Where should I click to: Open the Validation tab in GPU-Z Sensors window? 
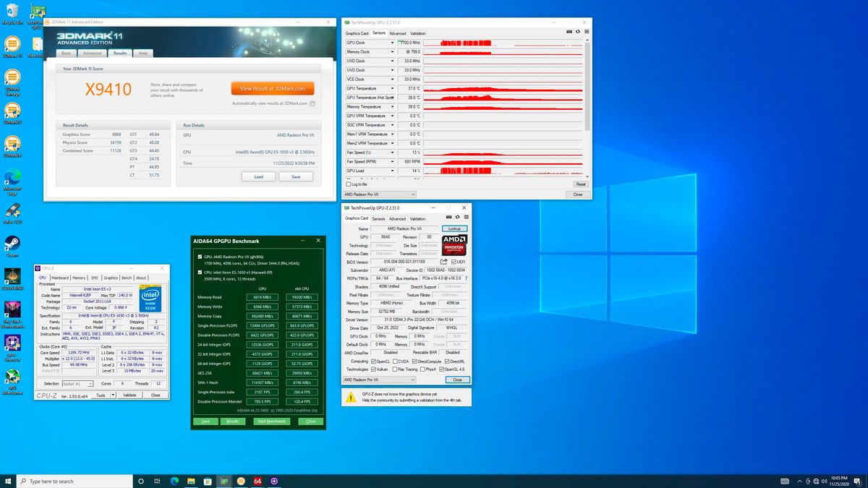[x=418, y=33]
